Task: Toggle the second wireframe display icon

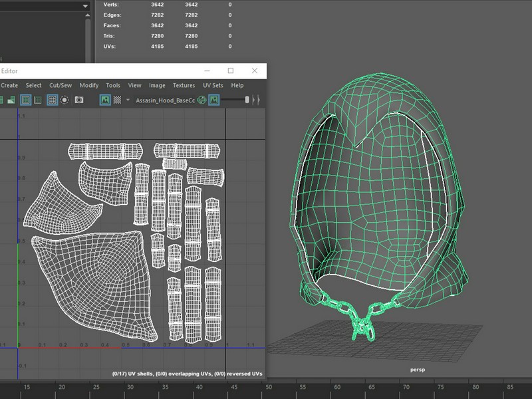Action: 38,100
